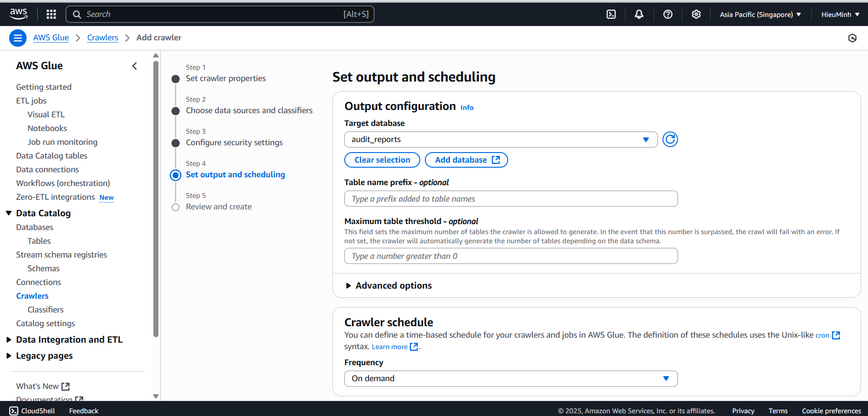Click the search magnifier icon
Viewport: 868px width, 416px height.
tap(77, 14)
